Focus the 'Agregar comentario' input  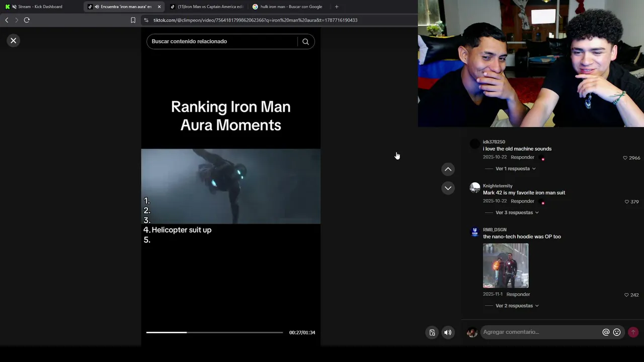541,332
